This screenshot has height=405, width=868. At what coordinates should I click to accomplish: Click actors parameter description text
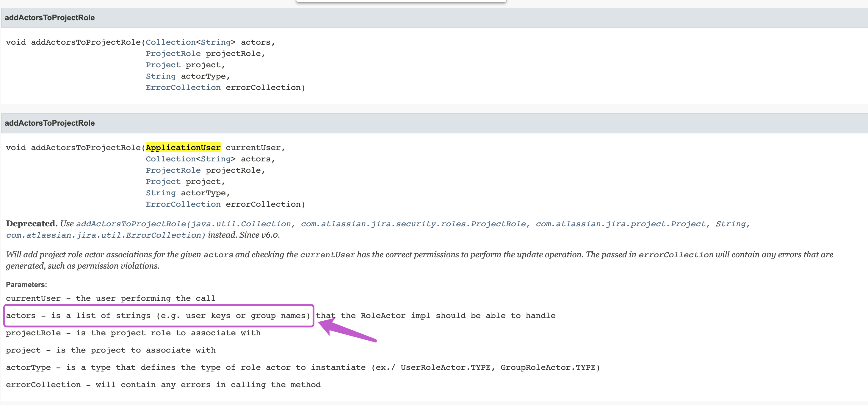pos(158,316)
